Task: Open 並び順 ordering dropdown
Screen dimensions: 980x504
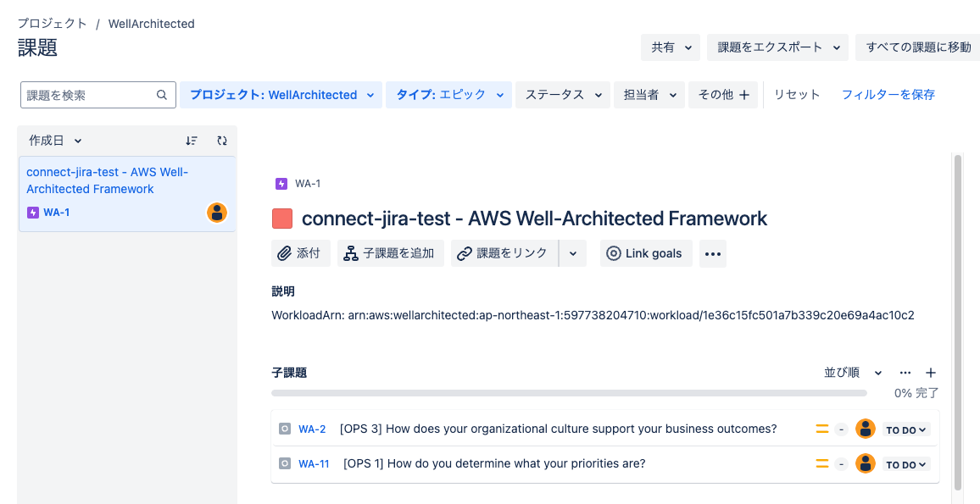Action: point(853,373)
